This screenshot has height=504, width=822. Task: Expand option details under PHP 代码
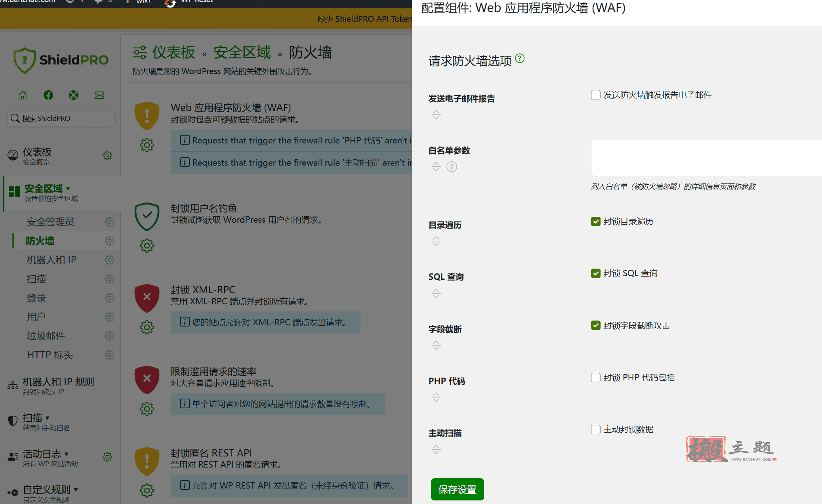[x=436, y=397]
